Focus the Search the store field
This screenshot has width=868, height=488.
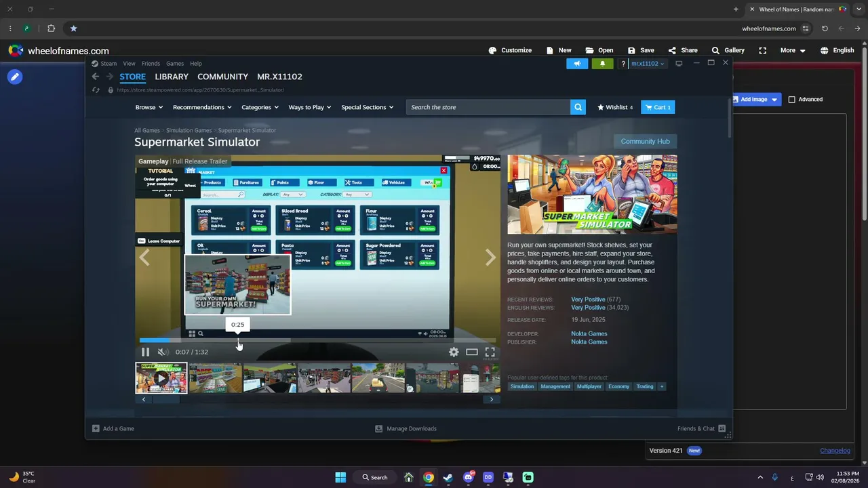[x=488, y=107]
